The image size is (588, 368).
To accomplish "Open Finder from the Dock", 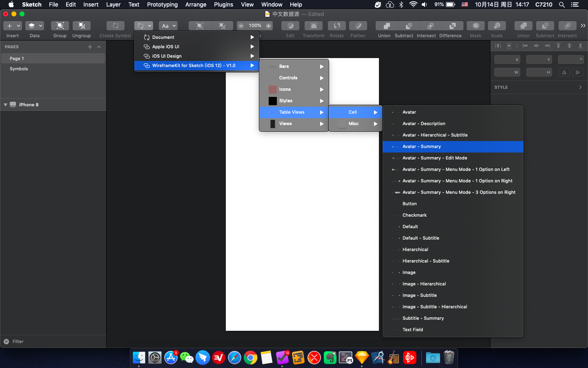I will (x=139, y=358).
